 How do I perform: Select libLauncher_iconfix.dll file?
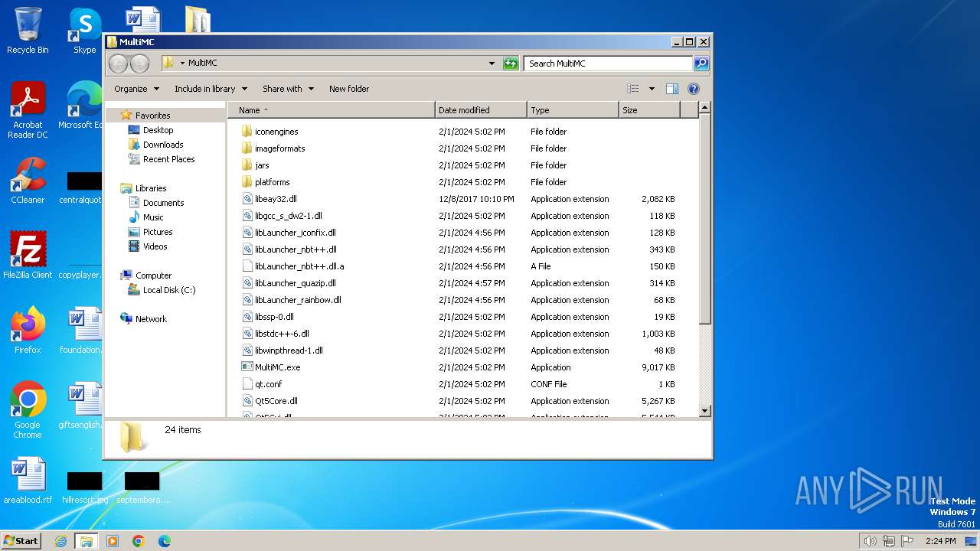click(x=296, y=233)
